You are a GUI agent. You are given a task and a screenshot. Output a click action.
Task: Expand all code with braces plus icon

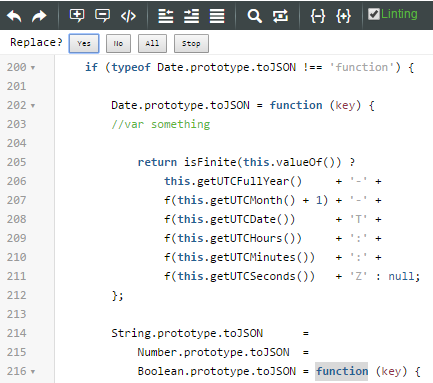point(343,16)
